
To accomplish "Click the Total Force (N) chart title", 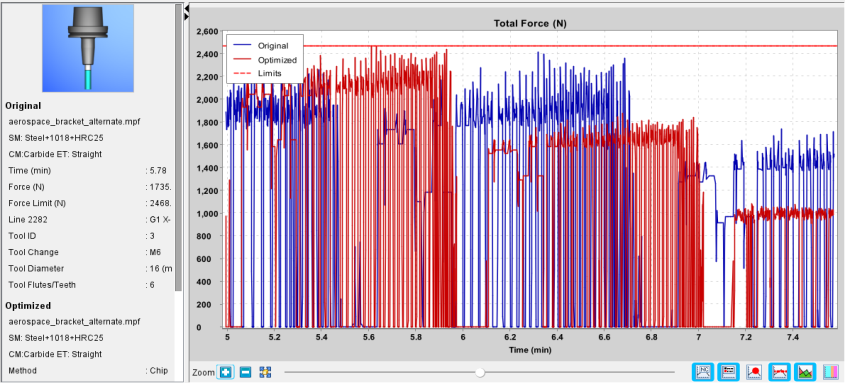I will pyautogui.click(x=530, y=23).
